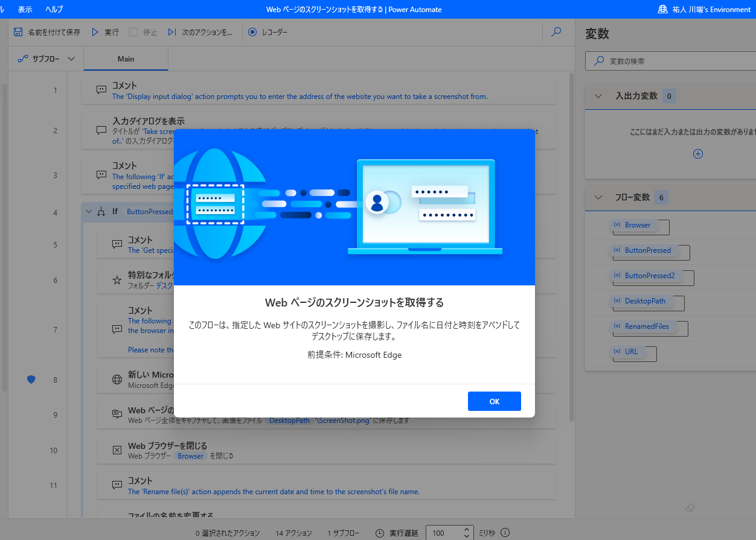Select line number 2 in the flow

coord(55,130)
